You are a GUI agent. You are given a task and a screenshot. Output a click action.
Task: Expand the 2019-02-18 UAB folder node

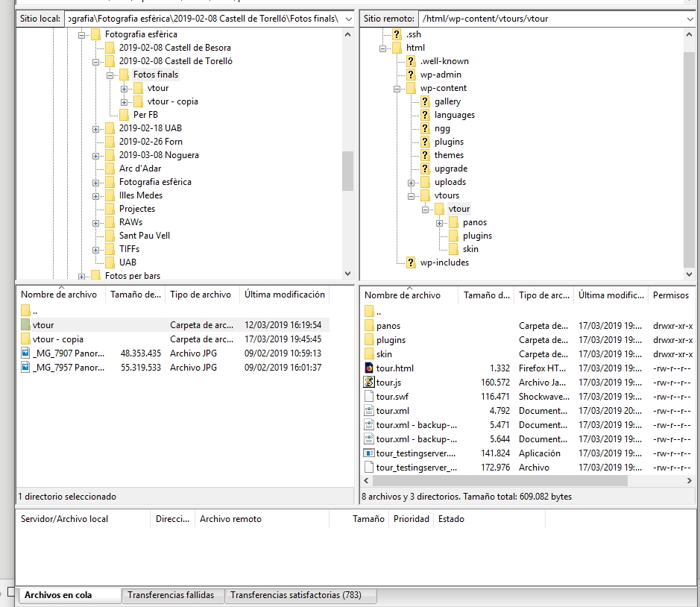pos(96,128)
